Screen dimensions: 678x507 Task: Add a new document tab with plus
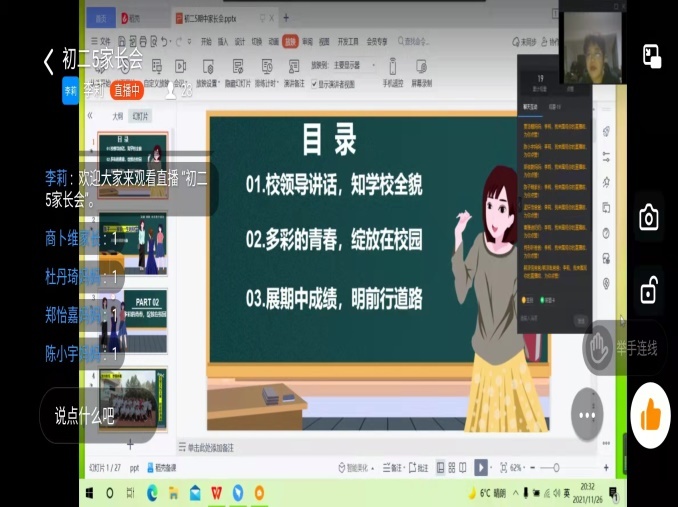tap(286, 18)
